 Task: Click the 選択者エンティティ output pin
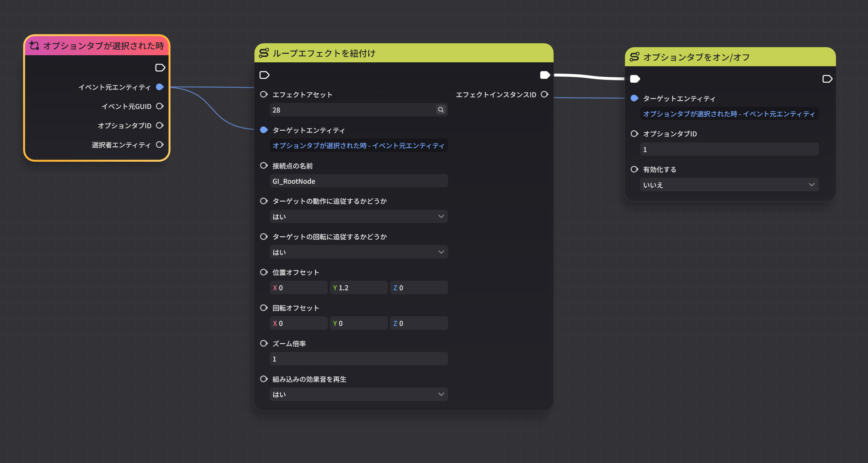160,145
